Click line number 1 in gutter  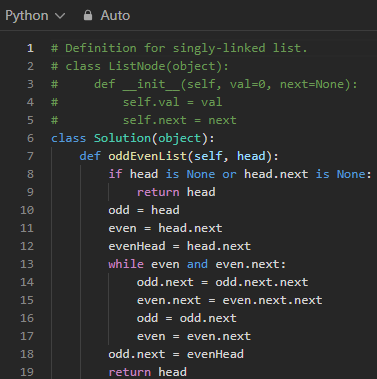point(30,48)
